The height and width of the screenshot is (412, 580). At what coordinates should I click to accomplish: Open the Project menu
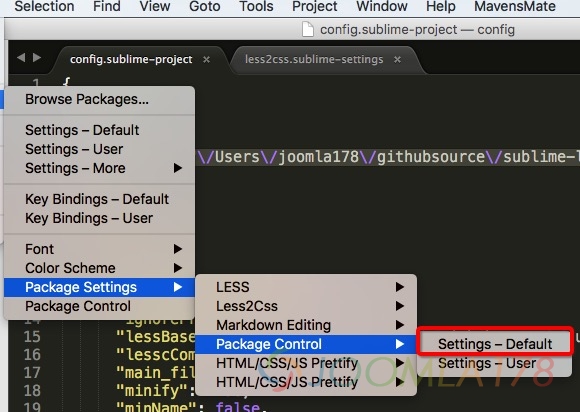click(314, 6)
